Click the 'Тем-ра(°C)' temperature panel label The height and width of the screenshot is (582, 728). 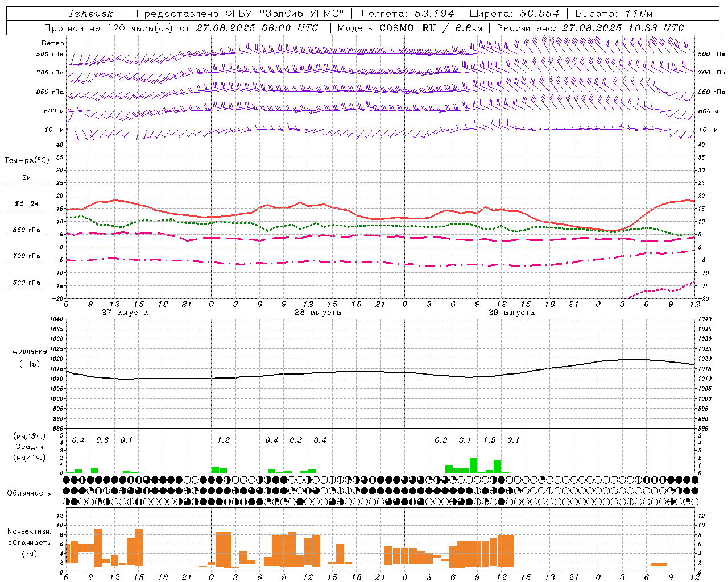(x=27, y=161)
